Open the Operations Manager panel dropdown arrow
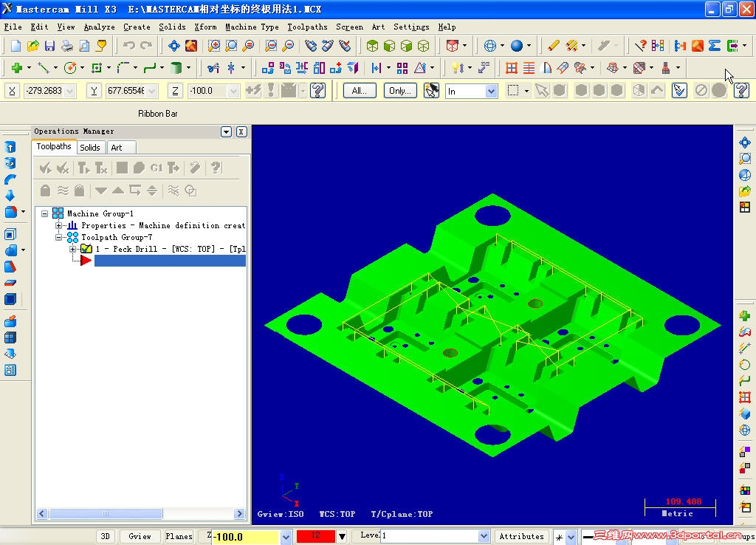The image size is (756, 545). 226,131
